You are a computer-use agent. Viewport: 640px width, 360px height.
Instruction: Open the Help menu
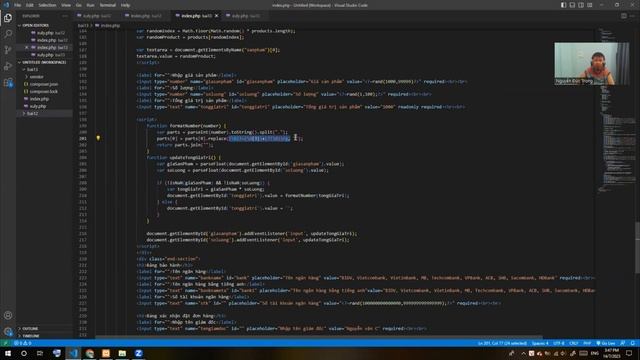(x=125, y=5)
